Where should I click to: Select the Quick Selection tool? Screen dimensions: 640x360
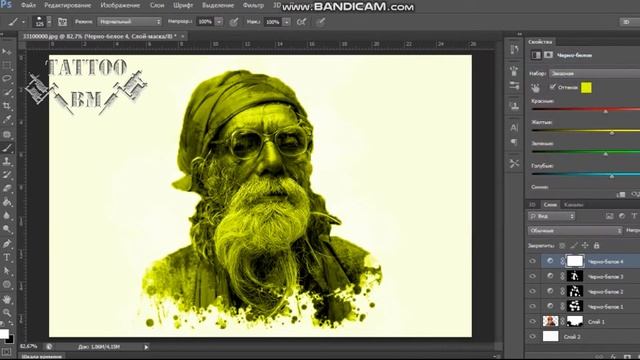[x=7, y=92]
